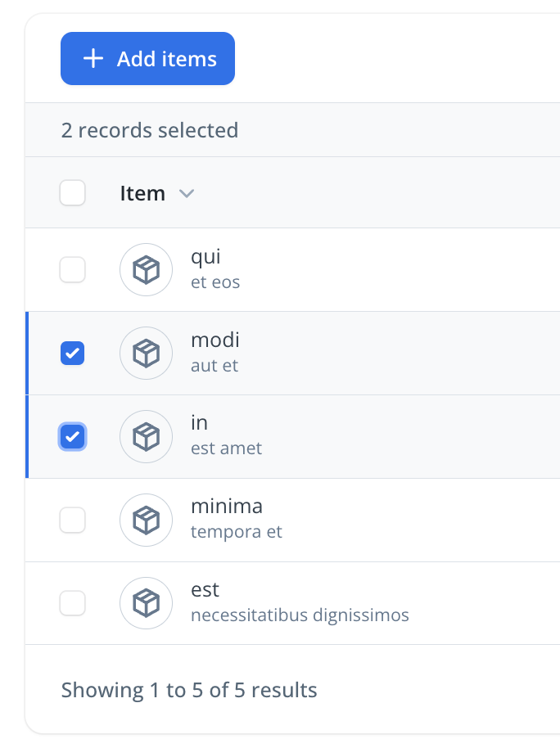Click the plus icon in Add items
The width and height of the screenshot is (560, 748).
(94, 59)
